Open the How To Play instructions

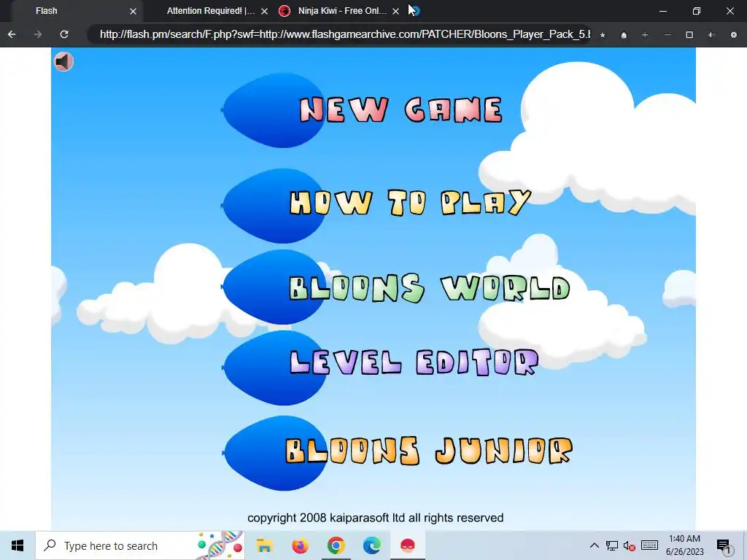click(x=410, y=203)
